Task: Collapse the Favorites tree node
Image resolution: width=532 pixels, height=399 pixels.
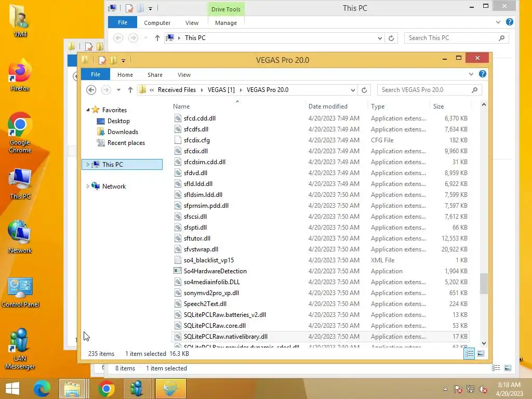Action: tap(88, 110)
